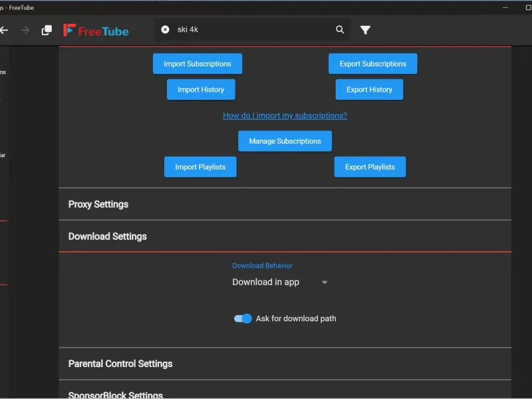Focus the search input containing 'ski 4k'
Screen dimensions: 532x399
point(253,29)
